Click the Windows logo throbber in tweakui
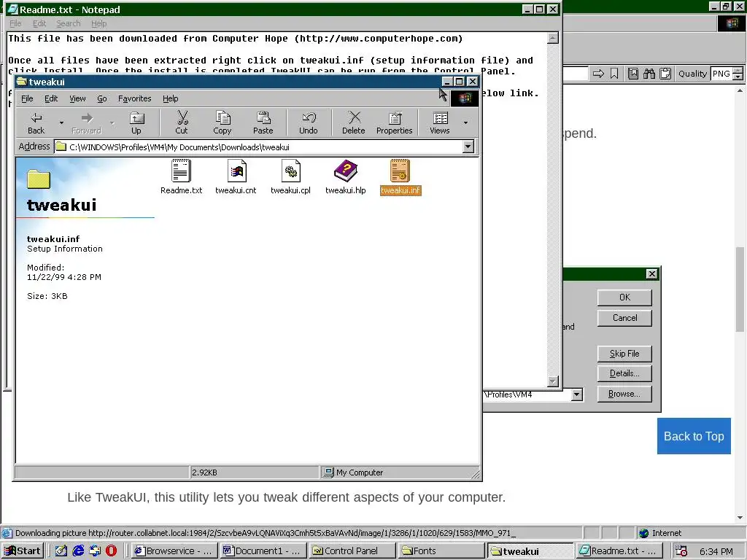Image resolution: width=747 pixels, height=560 pixels. pyautogui.click(x=465, y=98)
